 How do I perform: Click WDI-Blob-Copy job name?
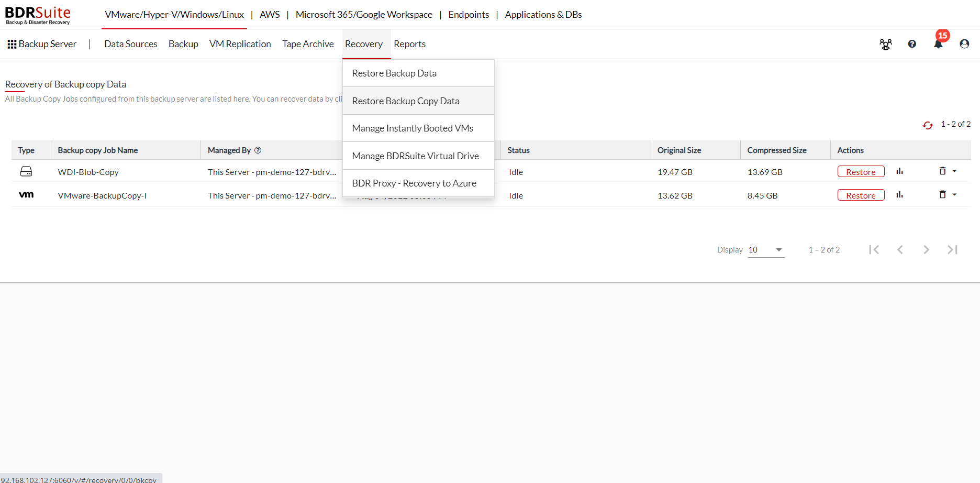tap(88, 172)
